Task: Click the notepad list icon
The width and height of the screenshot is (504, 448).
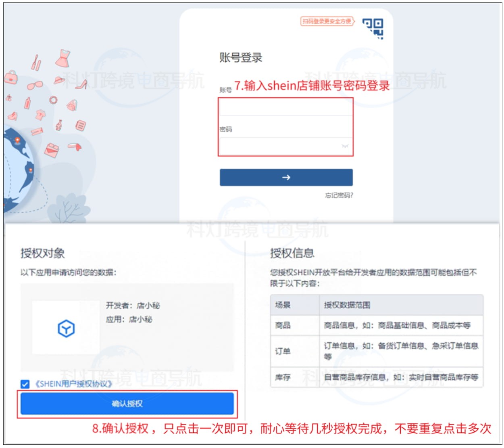Action: [80, 125]
